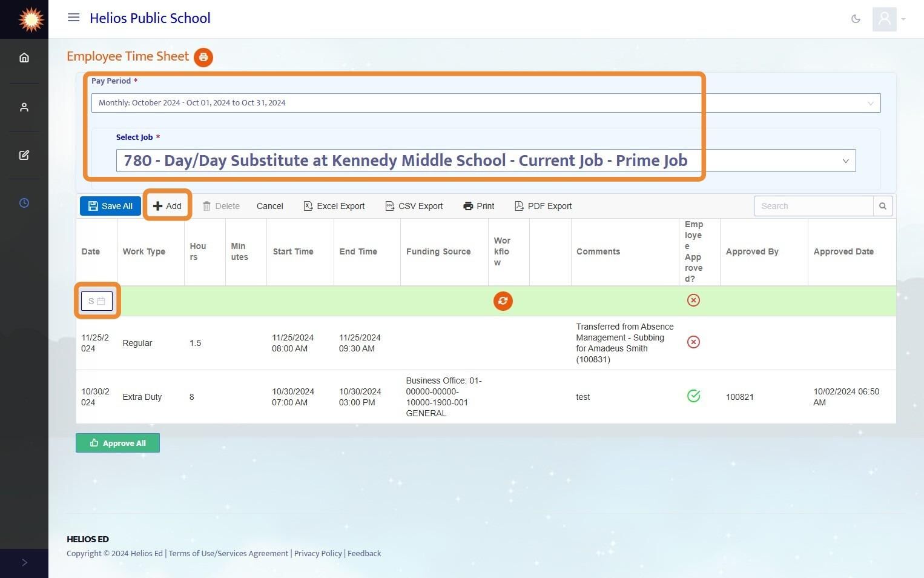Export the grid to PDF

click(x=543, y=206)
